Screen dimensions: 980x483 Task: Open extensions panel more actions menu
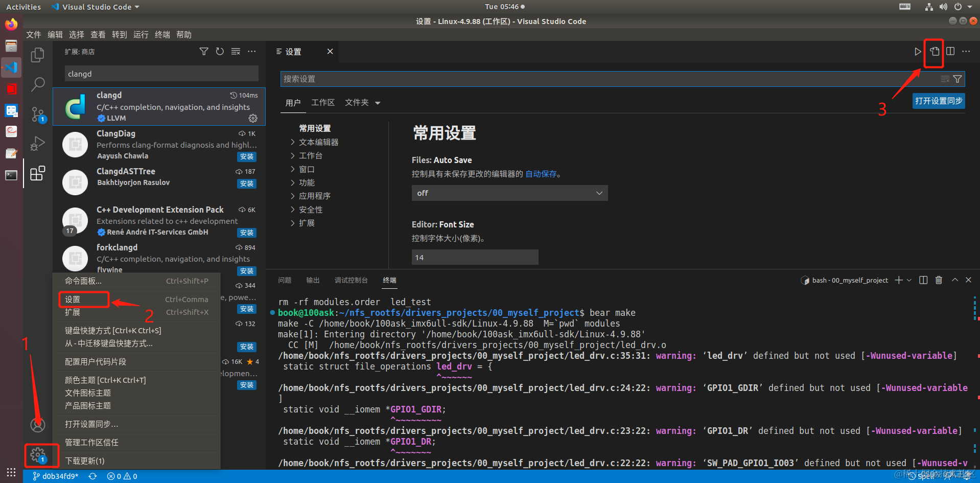252,52
